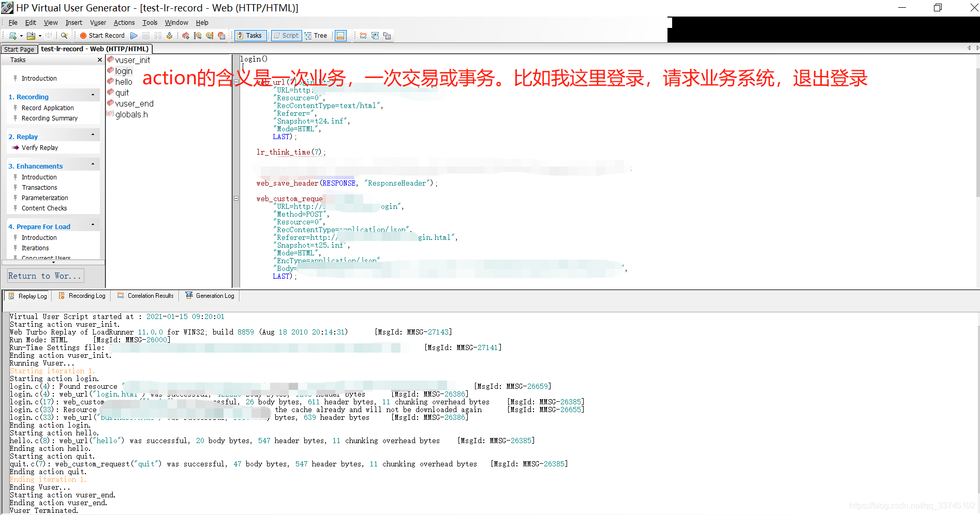Open the Insert menu

click(73, 23)
